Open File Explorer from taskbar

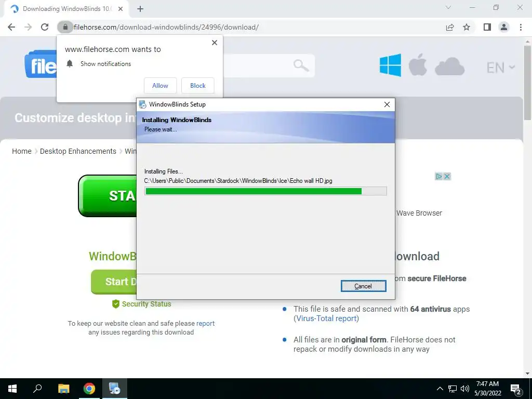[64, 389]
